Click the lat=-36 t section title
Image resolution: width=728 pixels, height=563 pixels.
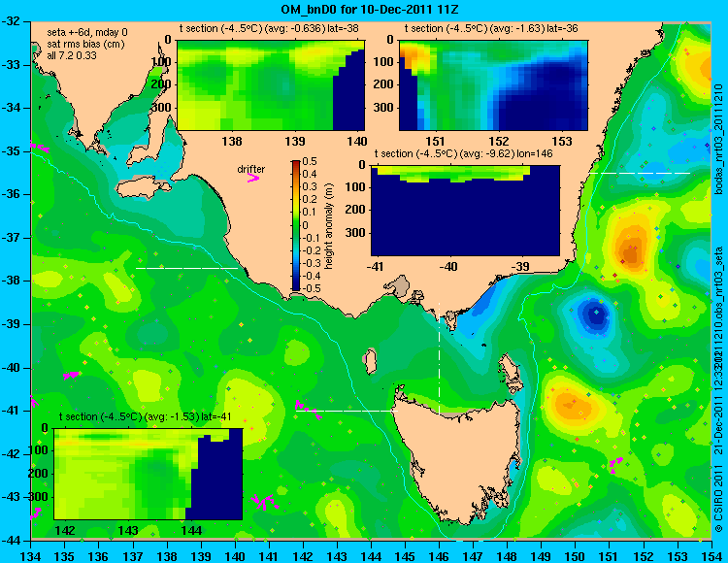click(x=491, y=29)
